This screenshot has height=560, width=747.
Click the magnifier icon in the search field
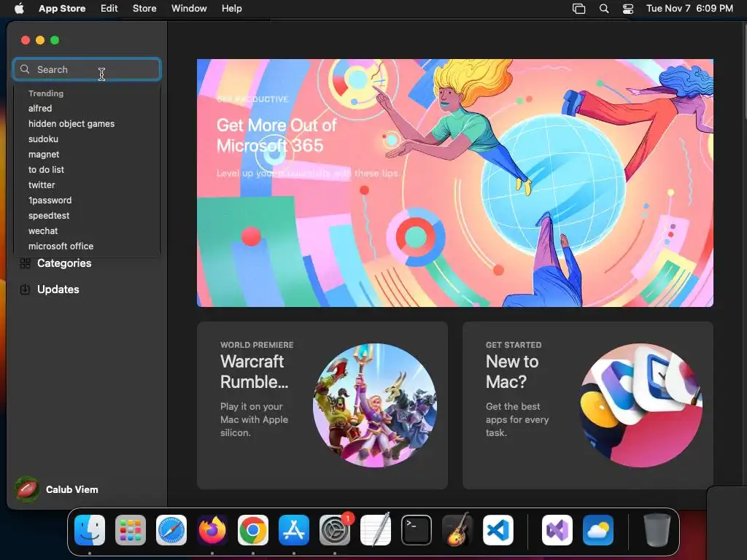[25, 69]
